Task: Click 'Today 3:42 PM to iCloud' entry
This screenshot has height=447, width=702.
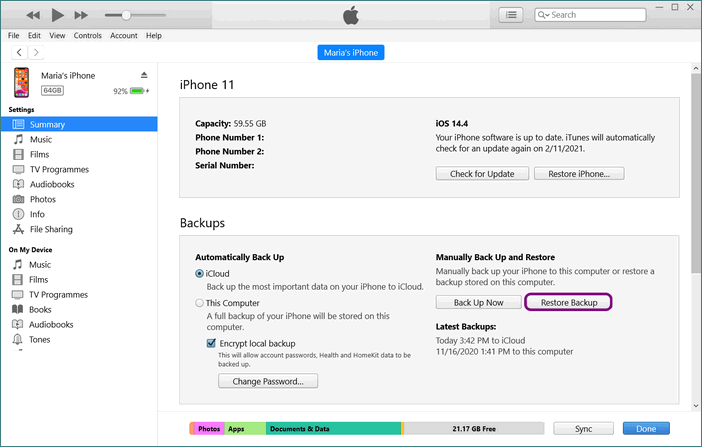Action: coord(480,340)
